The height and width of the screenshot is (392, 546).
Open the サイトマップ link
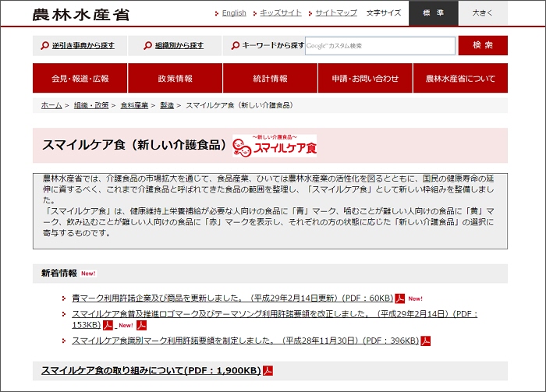[x=336, y=13]
